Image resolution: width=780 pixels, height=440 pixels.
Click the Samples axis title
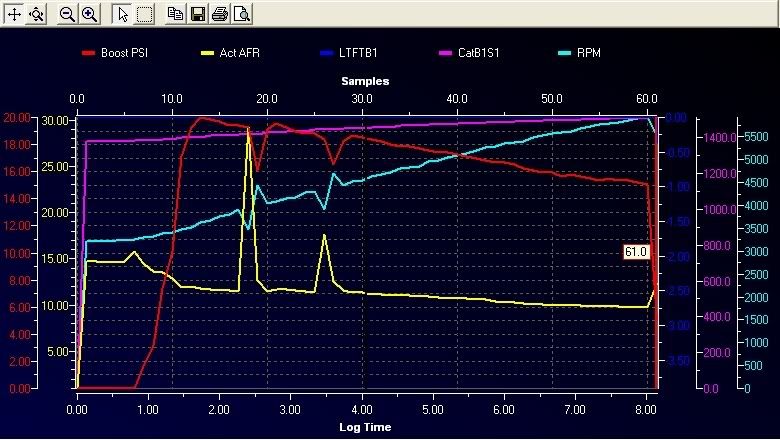tap(364, 81)
